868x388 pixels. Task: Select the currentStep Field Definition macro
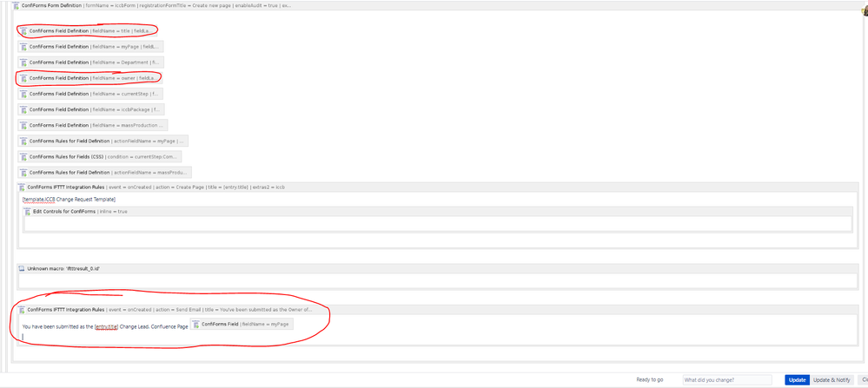click(x=90, y=94)
